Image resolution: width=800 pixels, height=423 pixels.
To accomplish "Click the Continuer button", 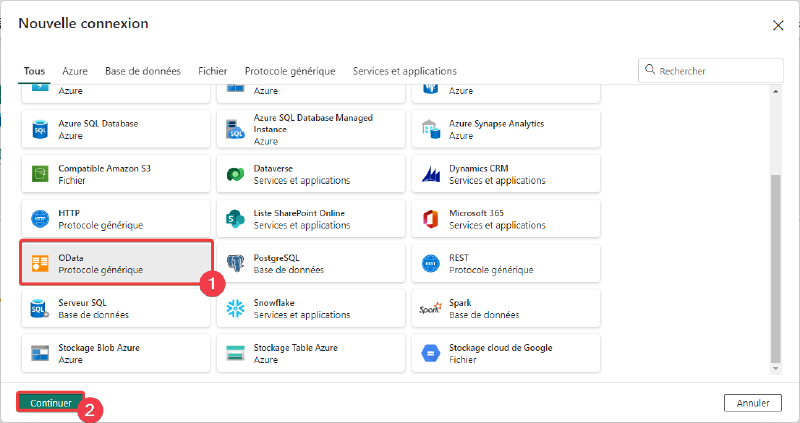I will click(51, 403).
